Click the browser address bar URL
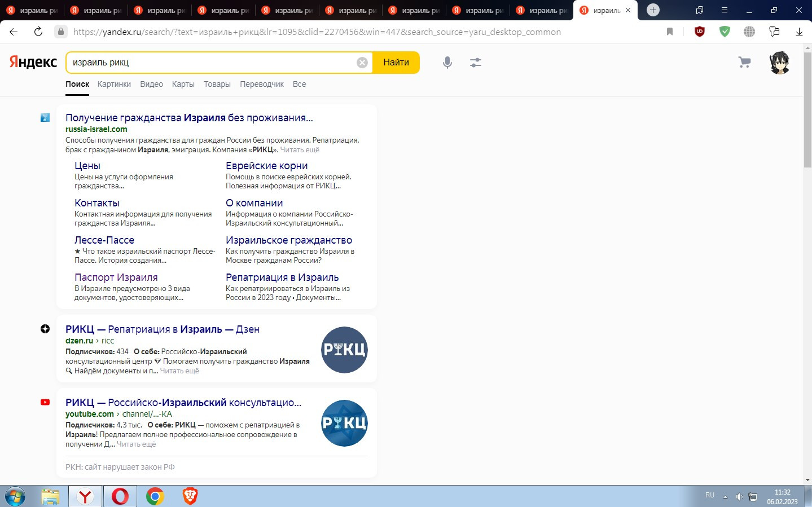The height and width of the screenshot is (507, 812). [317, 32]
